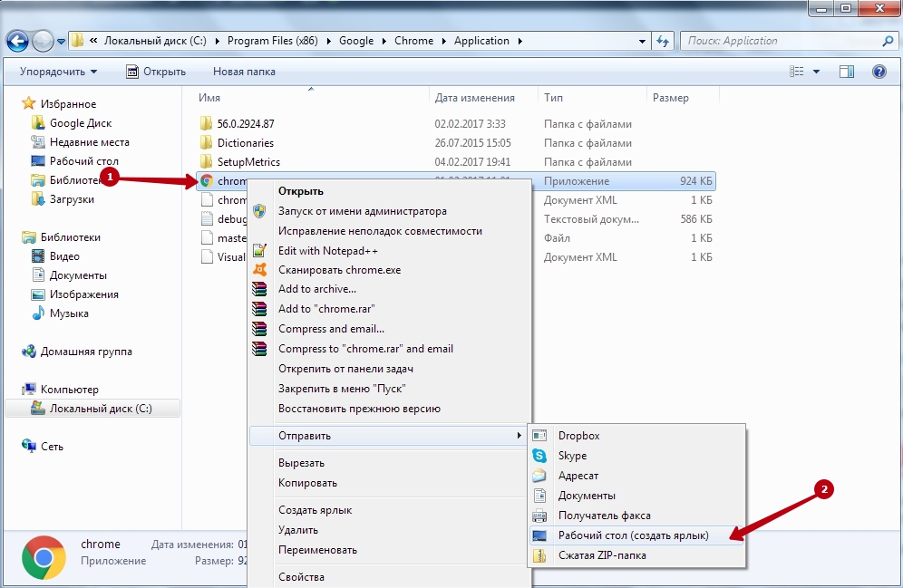The width and height of the screenshot is (903, 588).
Task: Click the Back navigation arrow button
Action: click(x=17, y=41)
